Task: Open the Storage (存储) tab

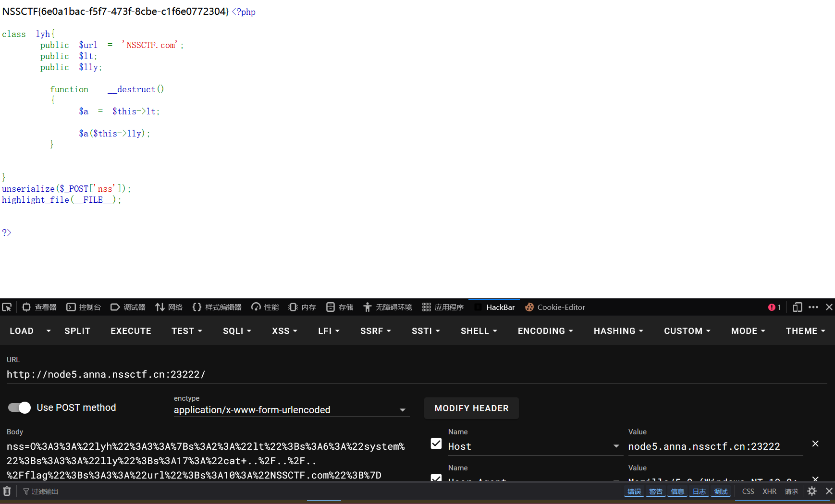Action: coord(339,307)
